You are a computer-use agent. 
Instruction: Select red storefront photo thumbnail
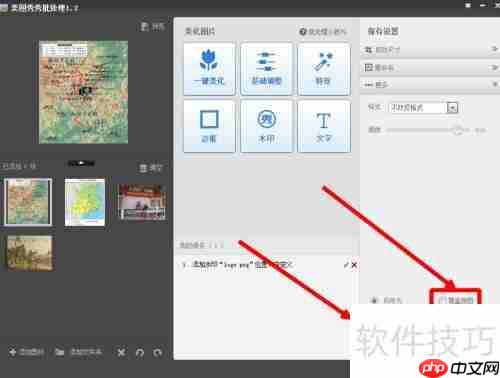(x=143, y=202)
